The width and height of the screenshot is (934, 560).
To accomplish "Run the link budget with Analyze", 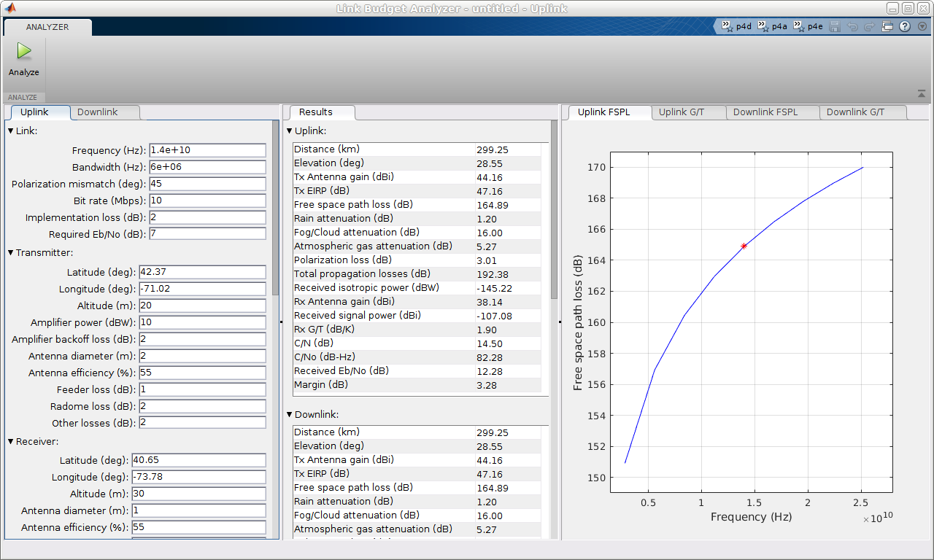I will click(23, 58).
